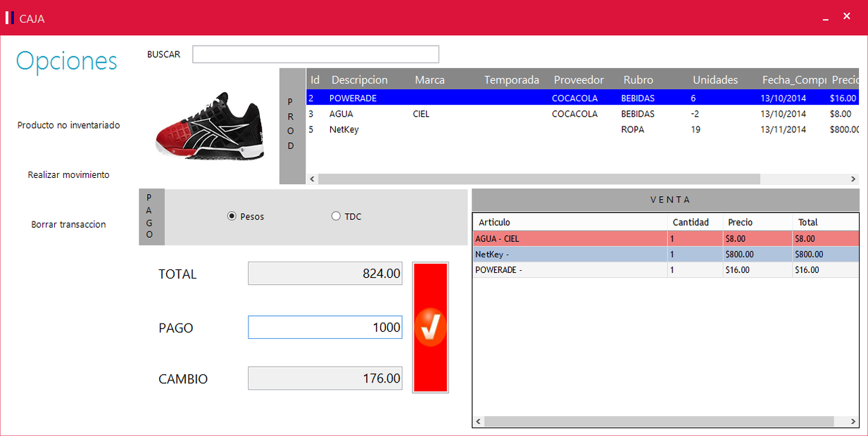Click the CAMBIO amount field
Viewport: 868px width, 436px height.
(325, 378)
